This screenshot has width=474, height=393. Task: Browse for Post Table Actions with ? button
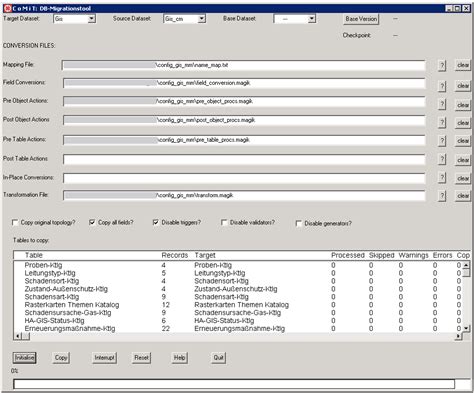[442, 159]
